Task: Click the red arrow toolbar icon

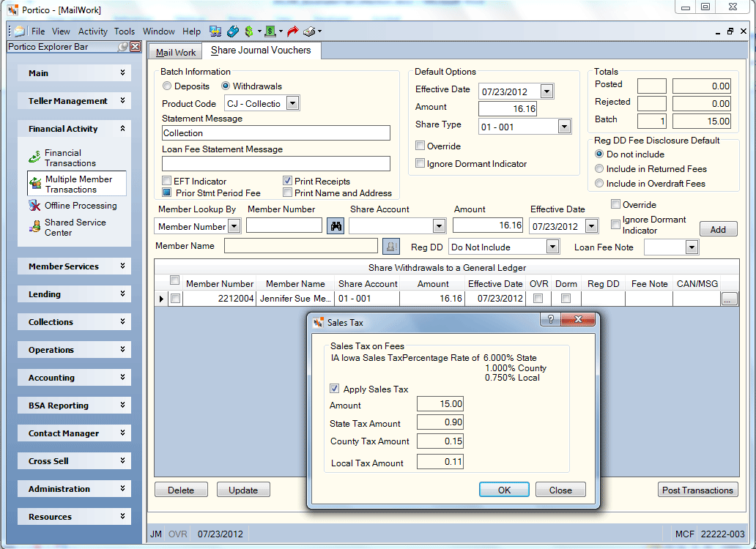Action: pos(292,31)
